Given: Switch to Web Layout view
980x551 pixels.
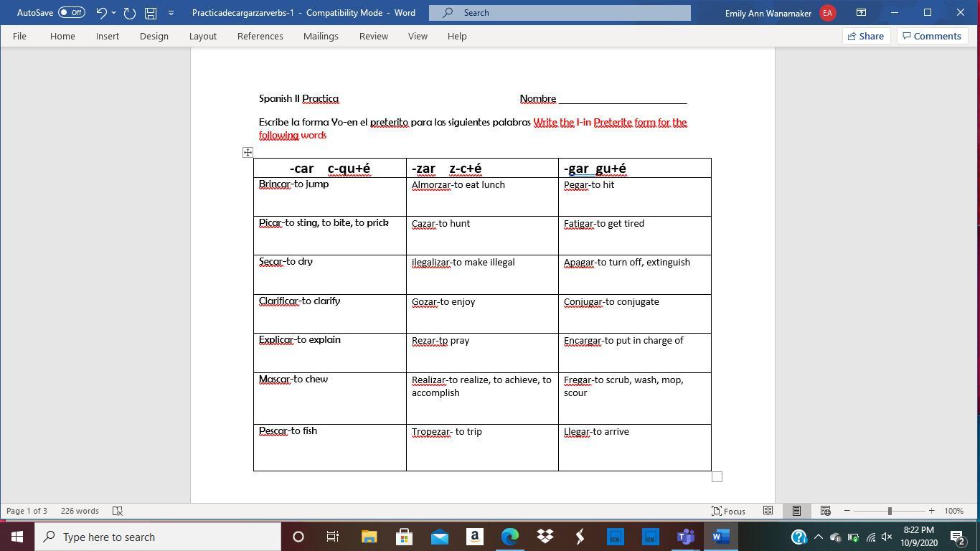Looking at the screenshot, I should pos(825,511).
